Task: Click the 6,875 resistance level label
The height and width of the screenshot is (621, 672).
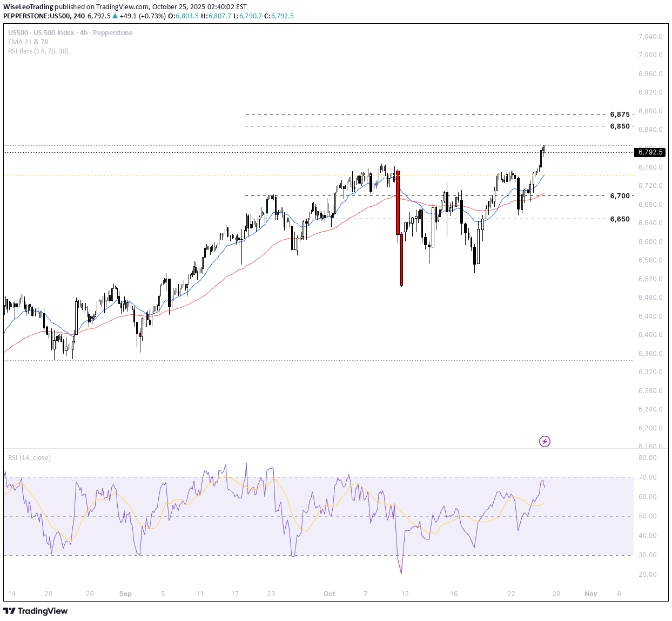Action: 619,114
